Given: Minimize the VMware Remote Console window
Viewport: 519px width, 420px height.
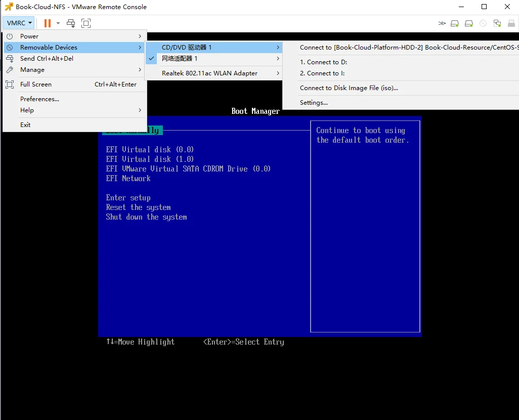Looking at the screenshot, I should pos(461,7).
